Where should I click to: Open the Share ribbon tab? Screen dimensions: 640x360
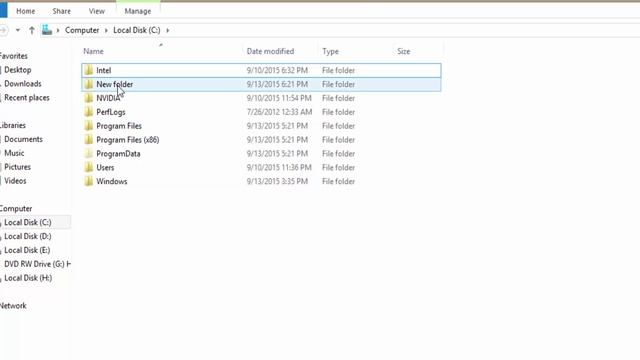(61, 11)
